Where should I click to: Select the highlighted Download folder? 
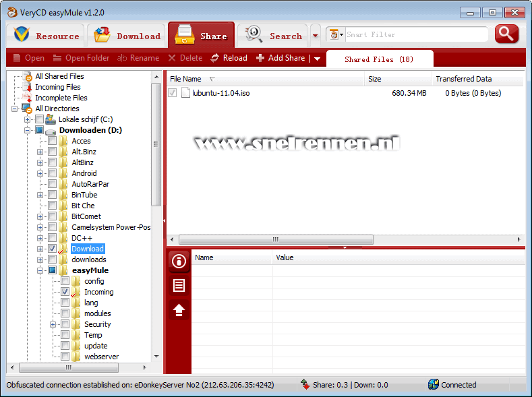pyautogui.click(x=88, y=249)
